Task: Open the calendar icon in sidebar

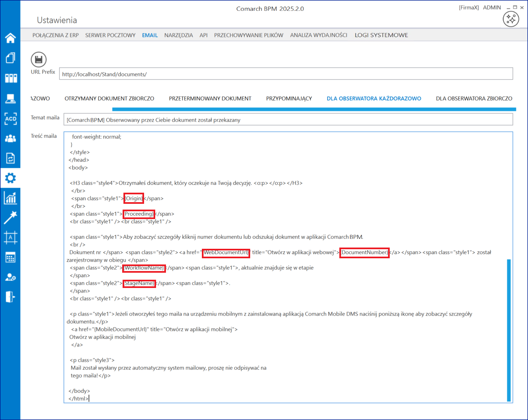Action: pyautogui.click(x=10, y=257)
